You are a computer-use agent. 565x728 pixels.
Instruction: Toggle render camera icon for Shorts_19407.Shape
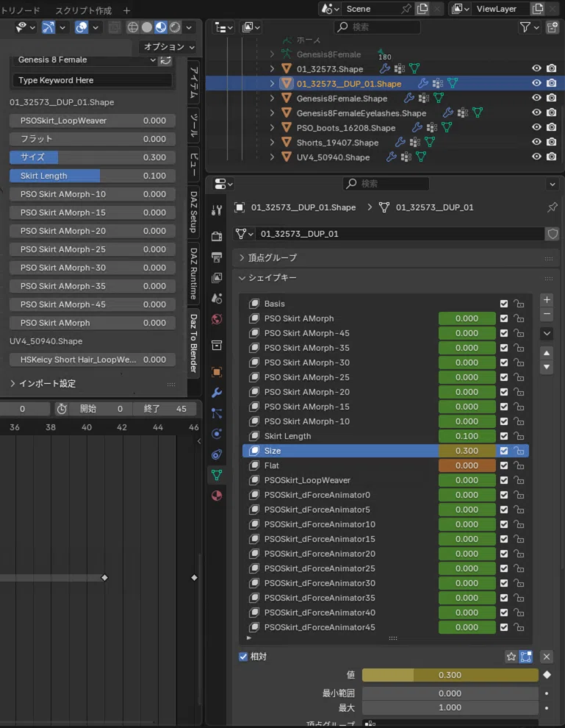tap(552, 142)
